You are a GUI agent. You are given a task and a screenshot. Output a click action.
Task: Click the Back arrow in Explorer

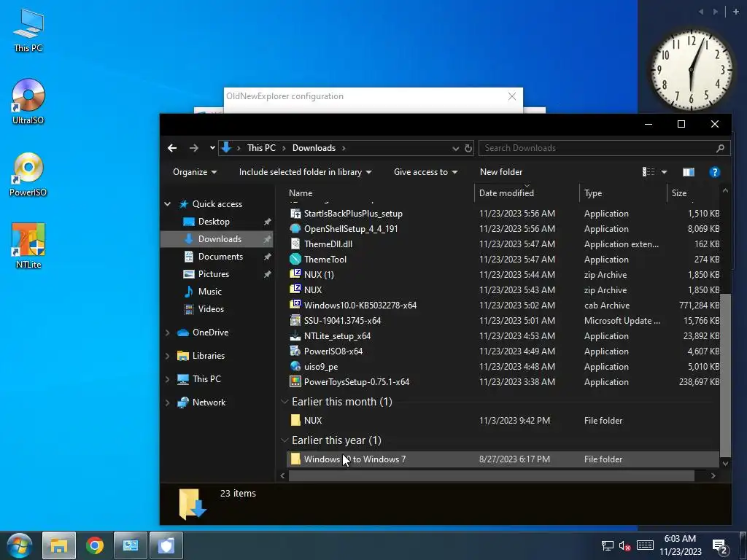point(172,148)
